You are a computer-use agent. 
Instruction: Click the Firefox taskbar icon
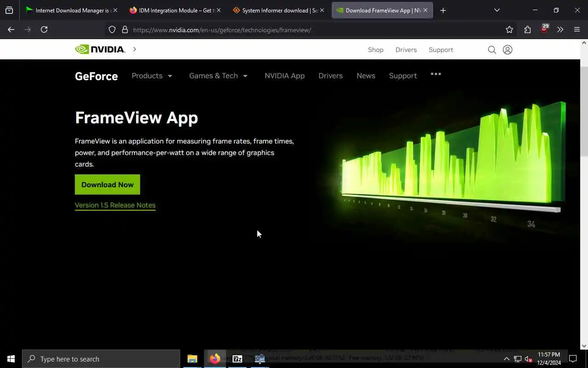point(215,359)
